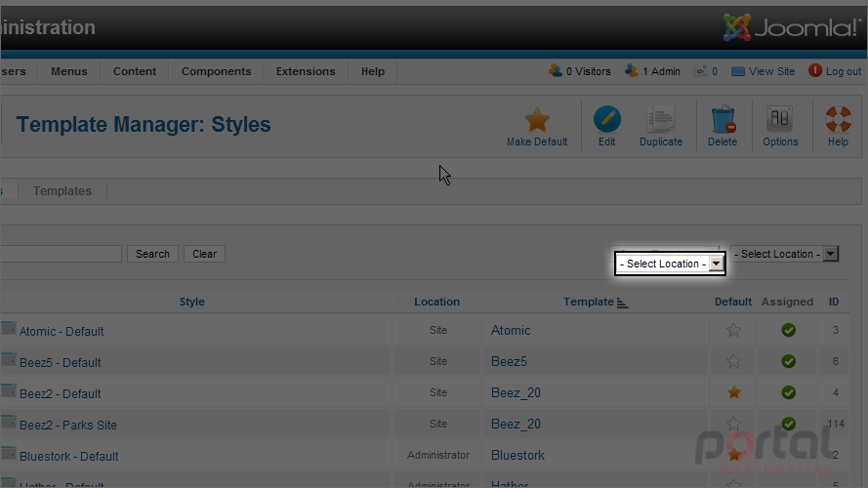Sort by the Style column header
Screen dimensions: 868x488
192,302
